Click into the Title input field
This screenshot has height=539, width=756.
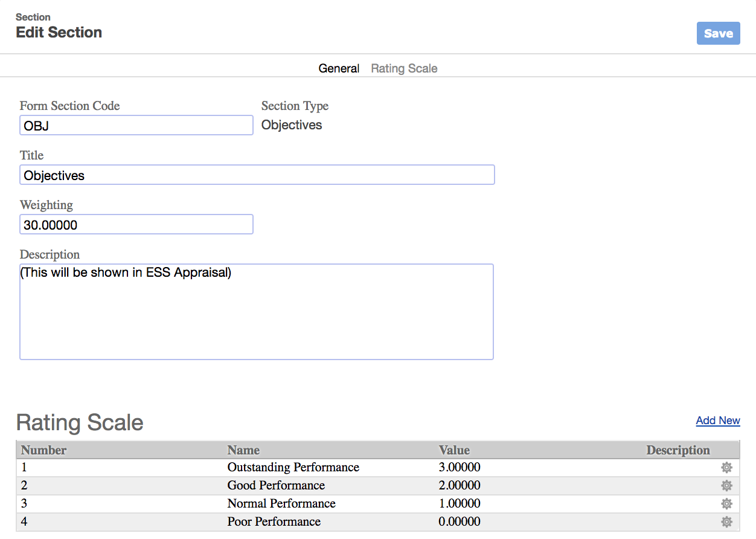tap(257, 175)
